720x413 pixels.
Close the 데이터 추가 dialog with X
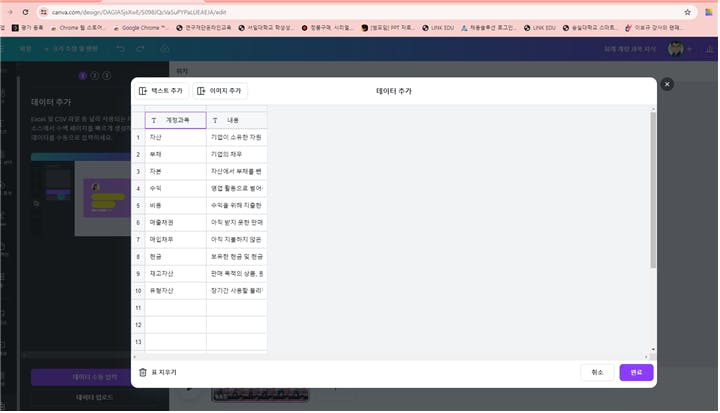point(667,84)
